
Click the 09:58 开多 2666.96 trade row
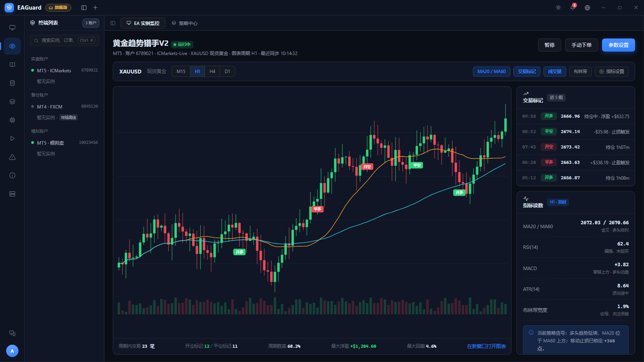(575, 116)
